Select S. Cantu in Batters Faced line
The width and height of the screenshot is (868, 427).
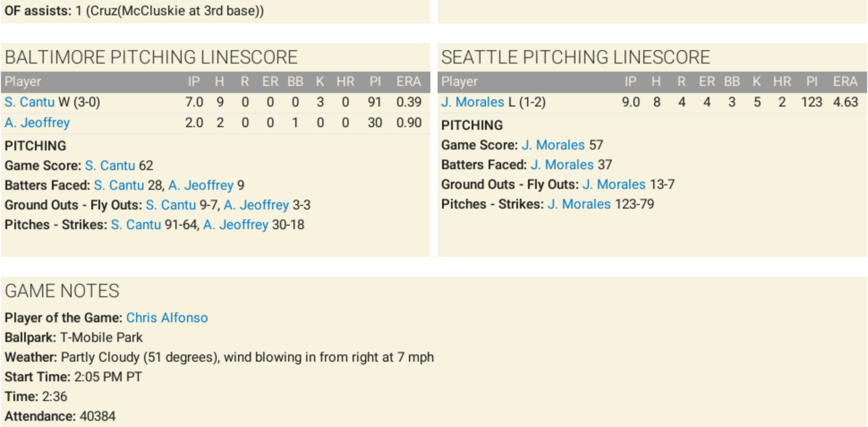tap(119, 185)
